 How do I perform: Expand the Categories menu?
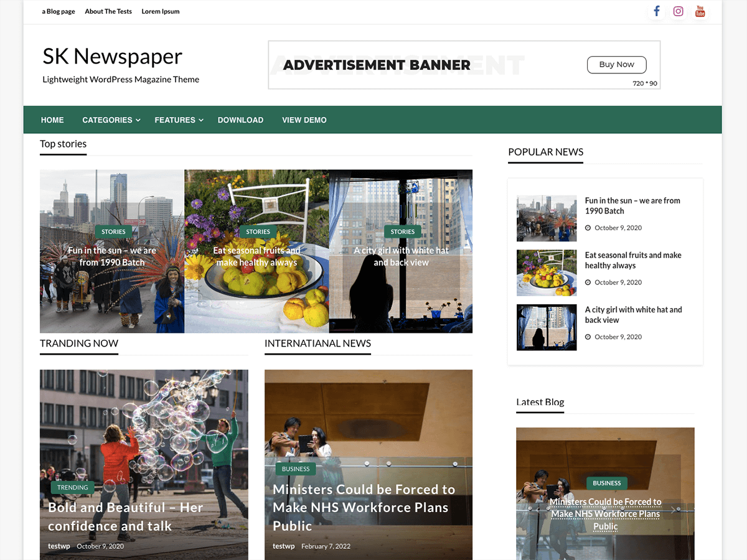pyautogui.click(x=107, y=119)
